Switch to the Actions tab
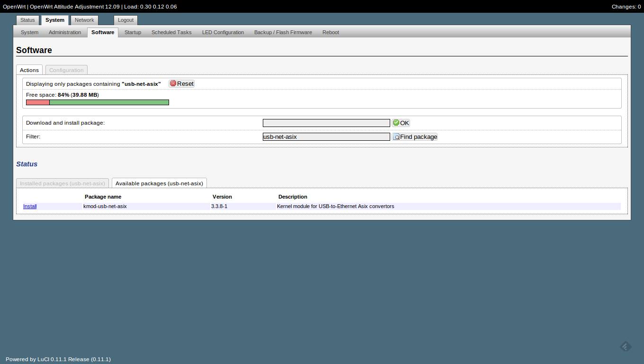This screenshot has width=644, height=364. pos(29,70)
